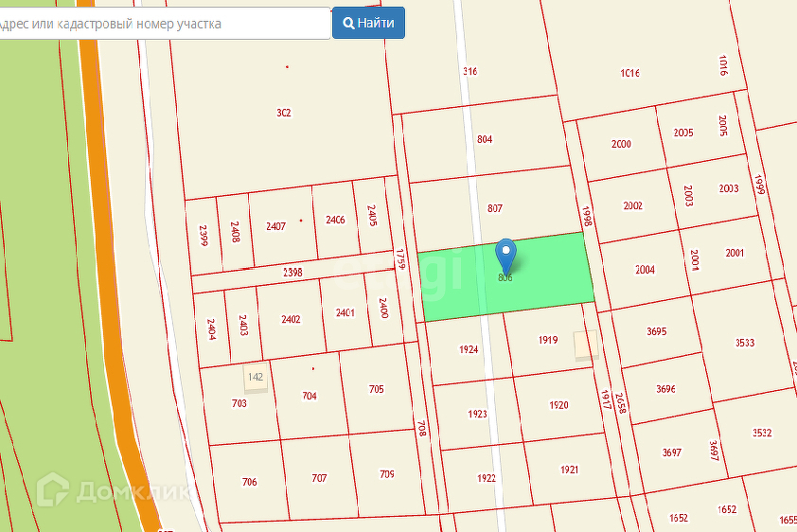This screenshot has width=797, height=532.
Task: Click the Найти search button
Action: pos(368,23)
